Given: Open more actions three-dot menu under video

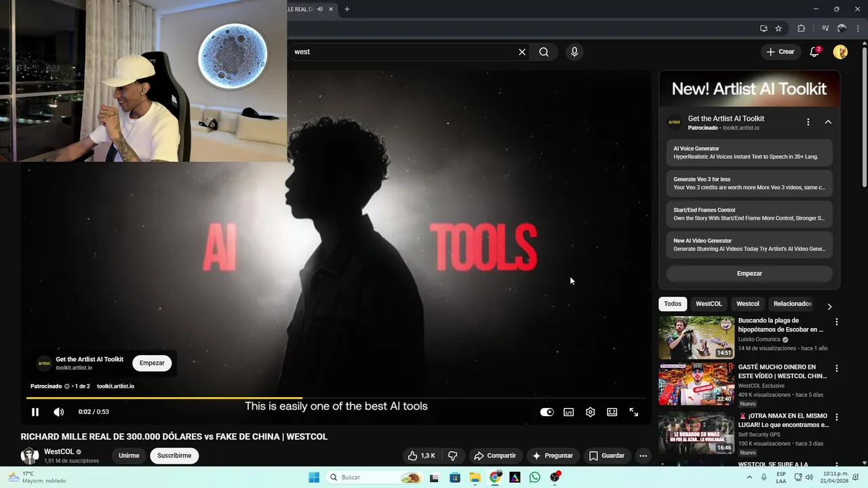Looking at the screenshot, I should (644, 455).
